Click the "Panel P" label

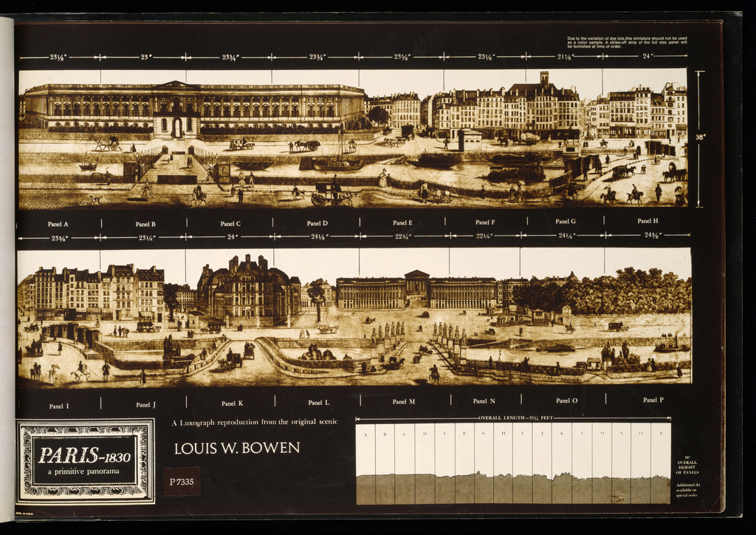coord(653,400)
